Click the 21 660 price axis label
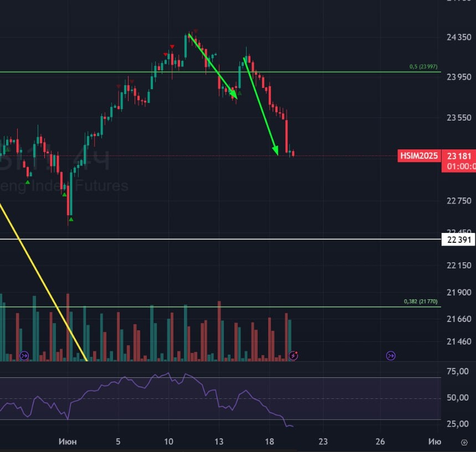 [459, 319]
